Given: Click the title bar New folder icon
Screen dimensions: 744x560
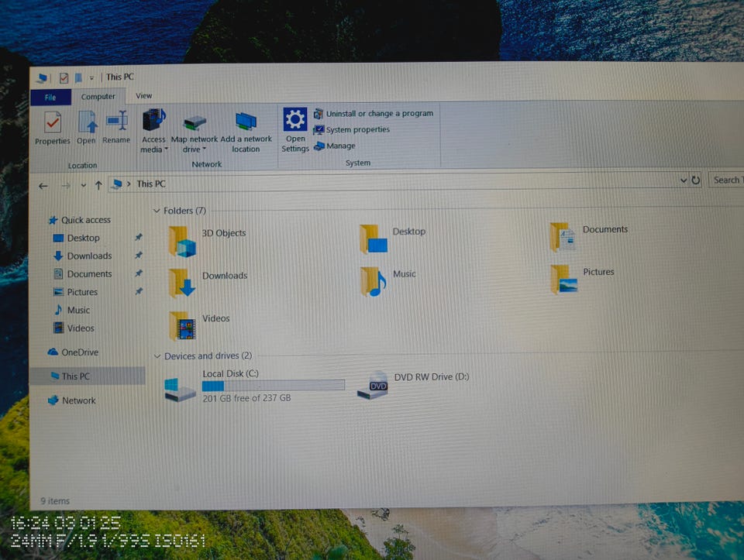Looking at the screenshot, I should [x=79, y=77].
